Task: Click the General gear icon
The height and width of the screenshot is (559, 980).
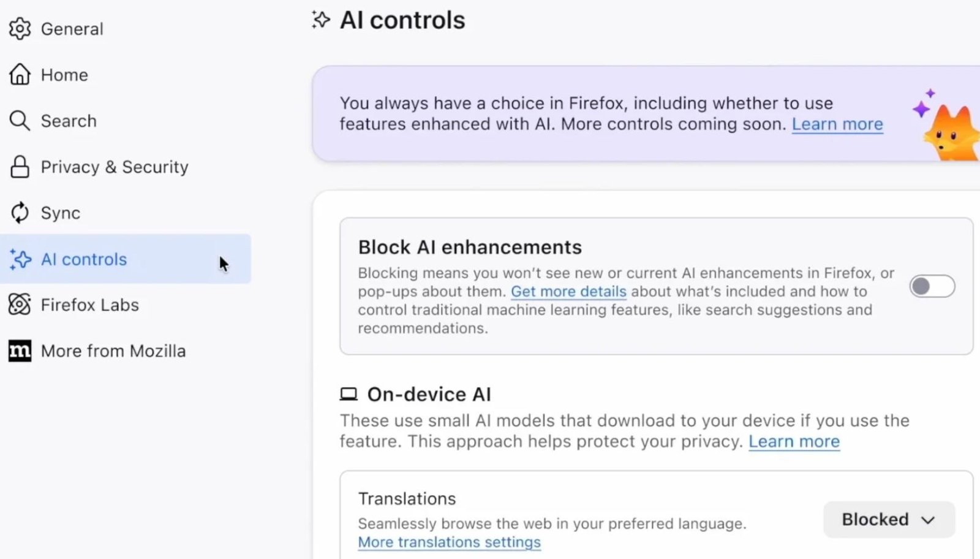Action: coord(20,29)
